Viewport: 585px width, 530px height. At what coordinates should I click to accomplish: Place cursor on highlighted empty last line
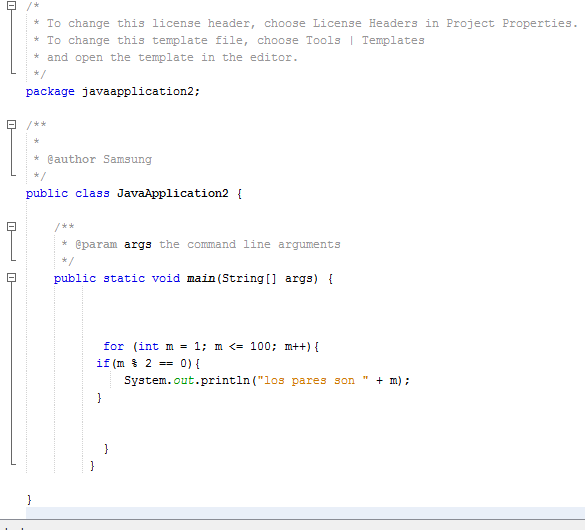pyautogui.click(x=305, y=512)
